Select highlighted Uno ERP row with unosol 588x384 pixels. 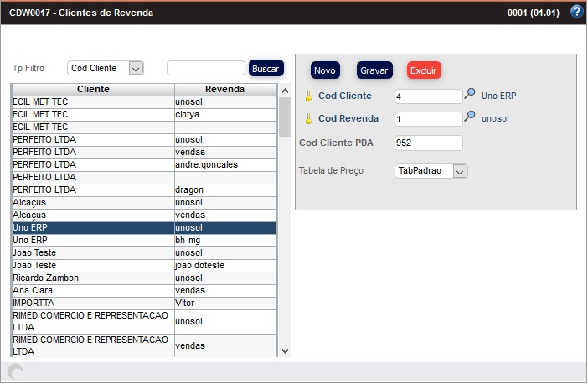[x=144, y=228]
